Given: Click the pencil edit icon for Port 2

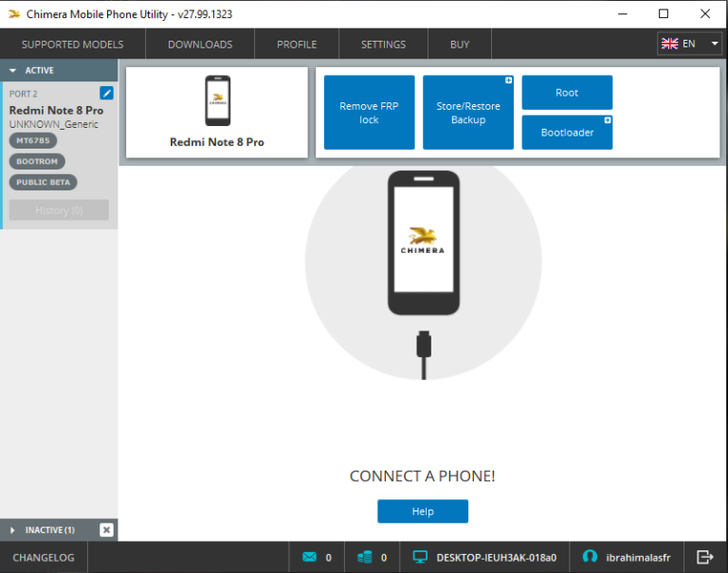Looking at the screenshot, I should 106,93.
